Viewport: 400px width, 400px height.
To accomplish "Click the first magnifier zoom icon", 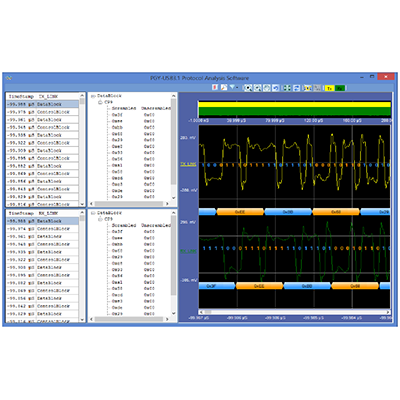I will [x=248, y=88].
